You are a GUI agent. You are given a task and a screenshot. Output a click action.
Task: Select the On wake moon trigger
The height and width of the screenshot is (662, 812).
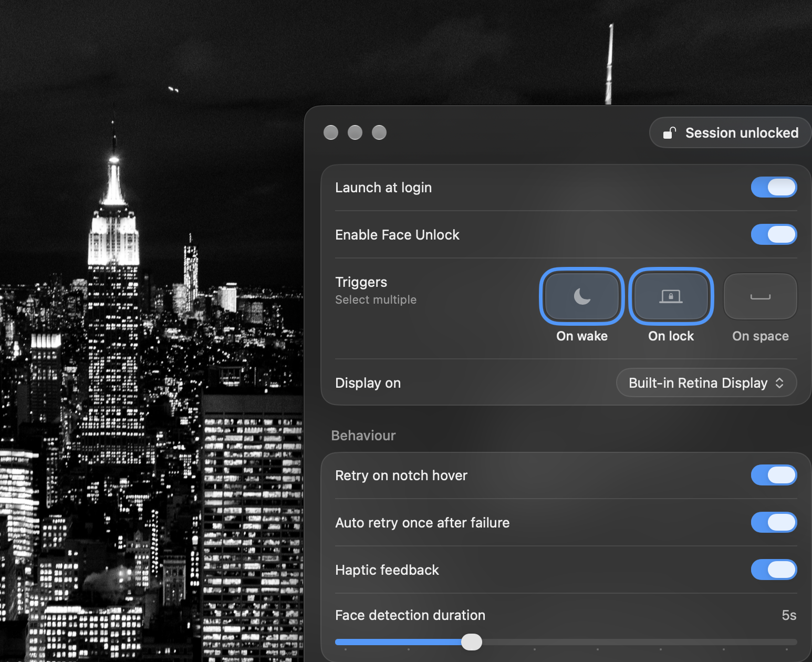pyautogui.click(x=582, y=296)
